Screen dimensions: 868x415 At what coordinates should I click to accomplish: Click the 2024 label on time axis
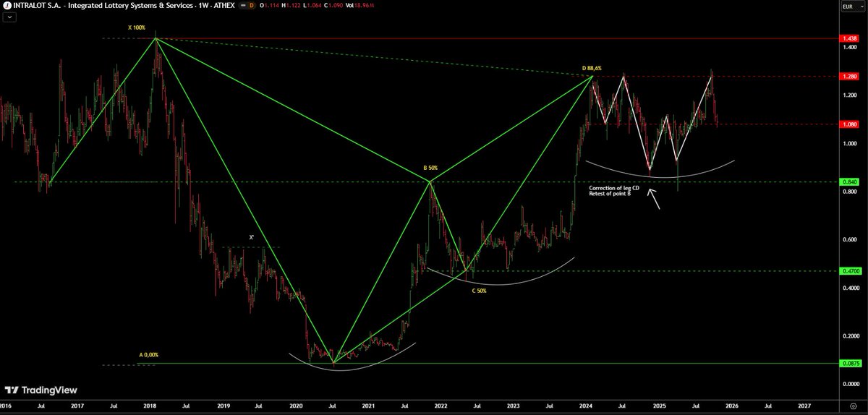point(587,407)
